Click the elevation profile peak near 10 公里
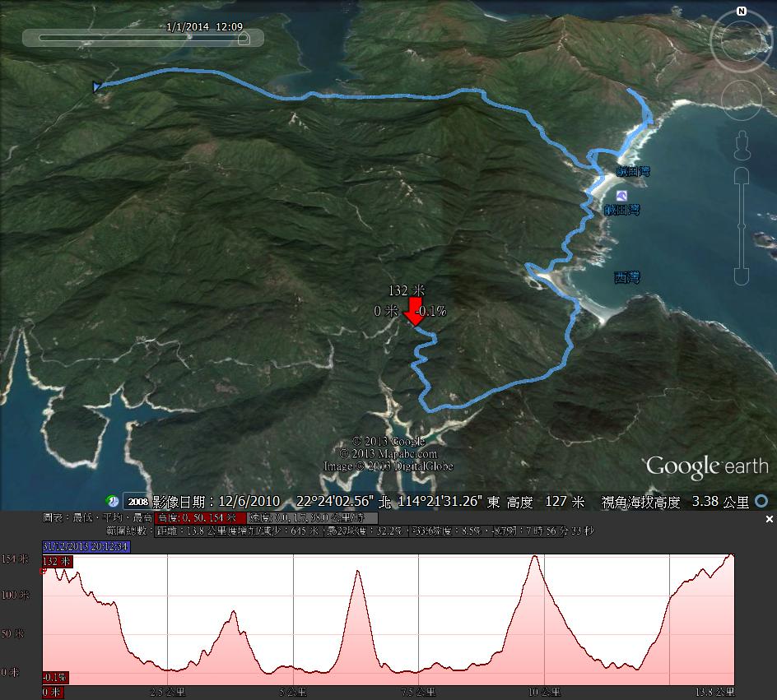The image size is (777, 700). (535, 557)
